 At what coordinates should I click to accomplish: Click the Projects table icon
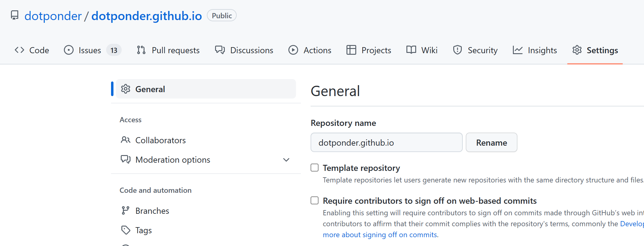click(351, 50)
